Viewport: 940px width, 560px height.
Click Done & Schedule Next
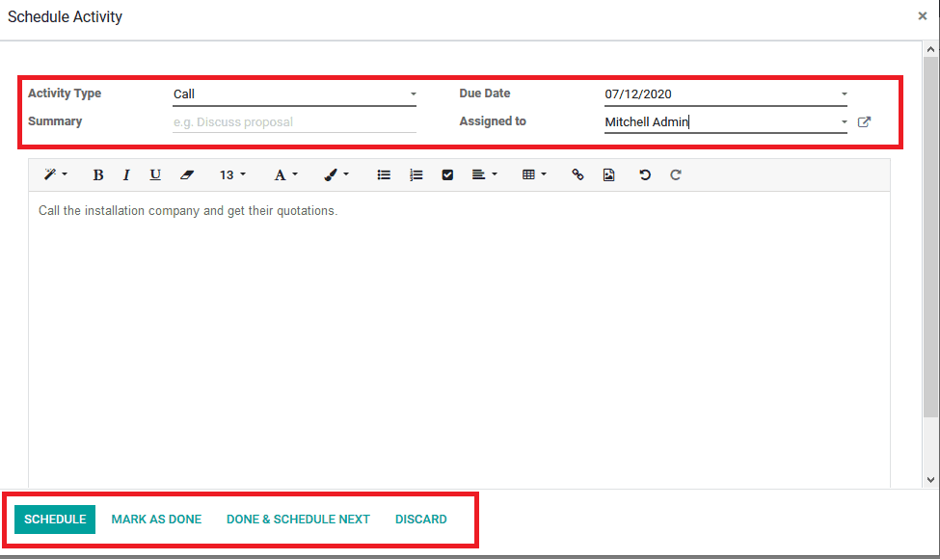[x=298, y=520]
